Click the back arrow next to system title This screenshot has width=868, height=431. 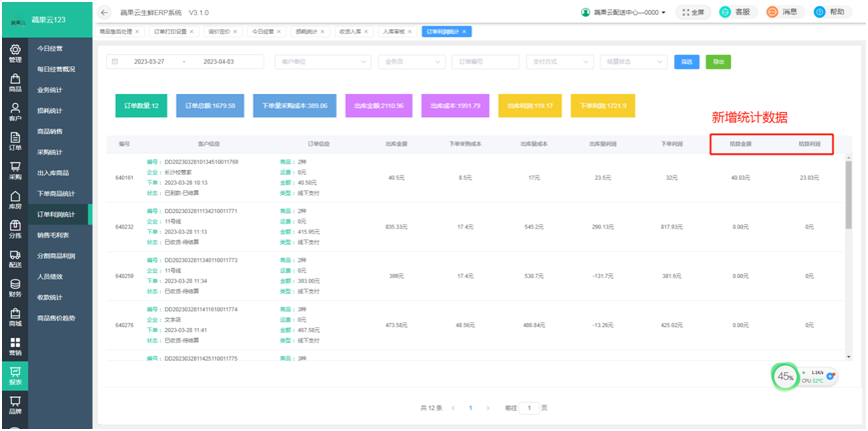(x=105, y=12)
